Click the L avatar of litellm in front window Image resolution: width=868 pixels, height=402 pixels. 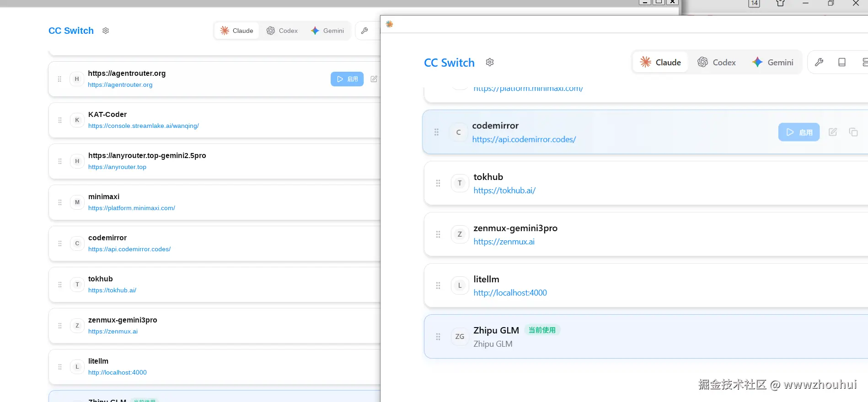(x=460, y=286)
